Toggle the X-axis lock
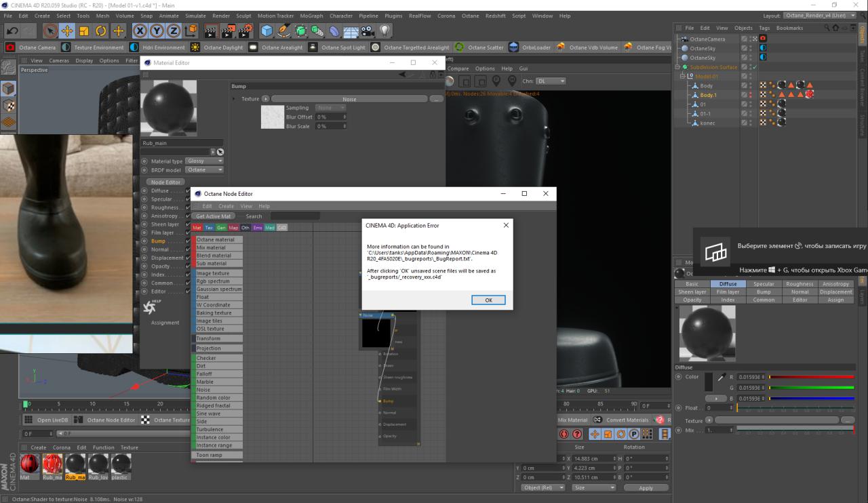The image size is (868, 503). click(140, 31)
